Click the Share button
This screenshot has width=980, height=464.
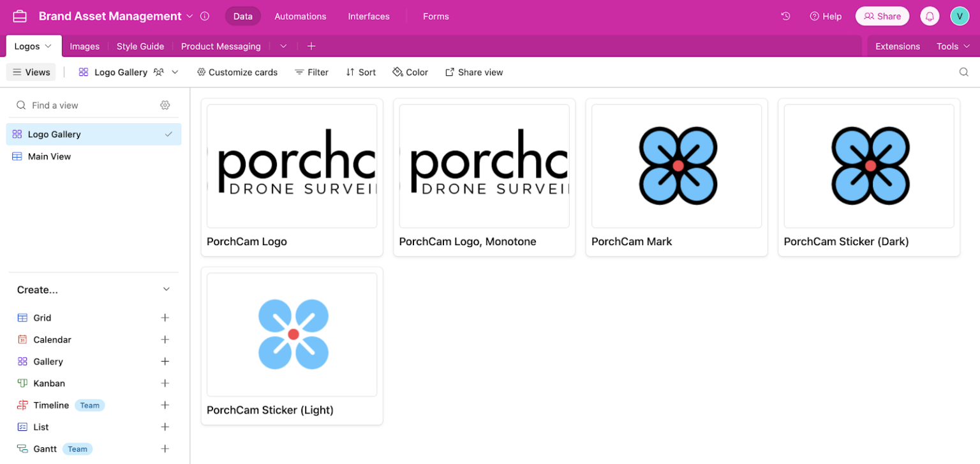[882, 16]
